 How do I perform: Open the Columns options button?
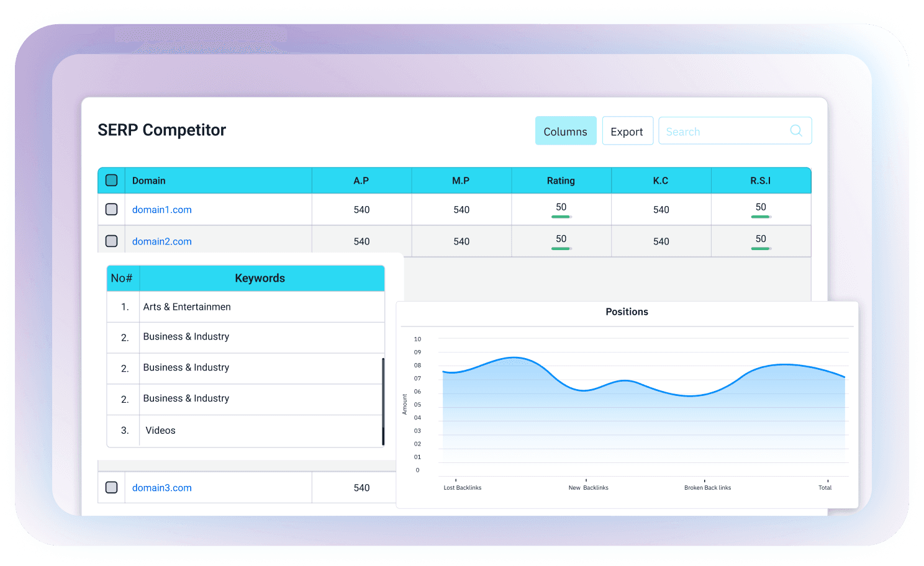click(565, 131)
